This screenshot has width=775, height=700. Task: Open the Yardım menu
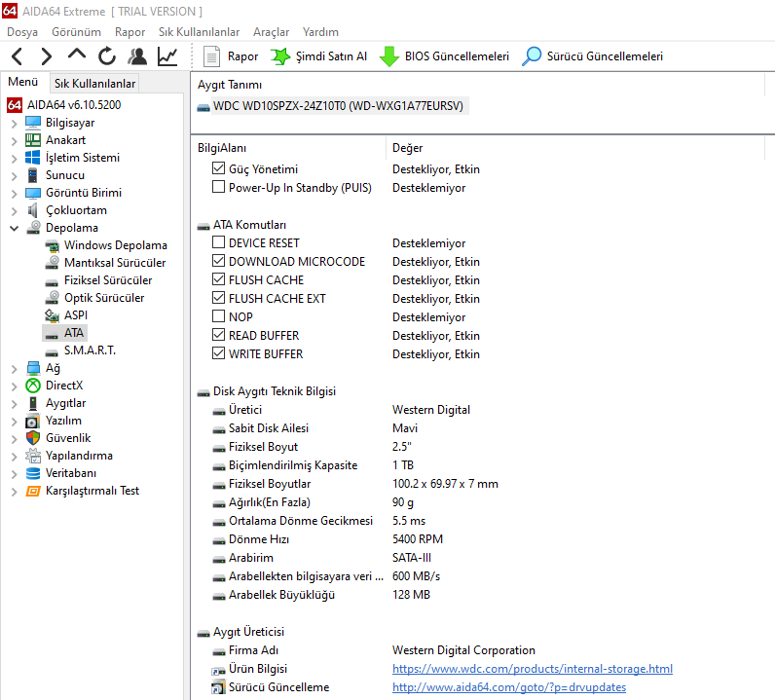click(320, 32)
